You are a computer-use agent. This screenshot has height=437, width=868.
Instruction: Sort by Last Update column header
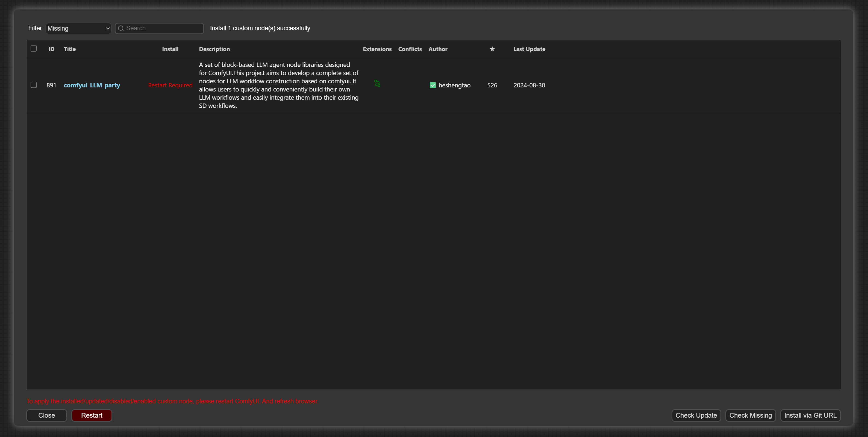(x=529, y=49)
